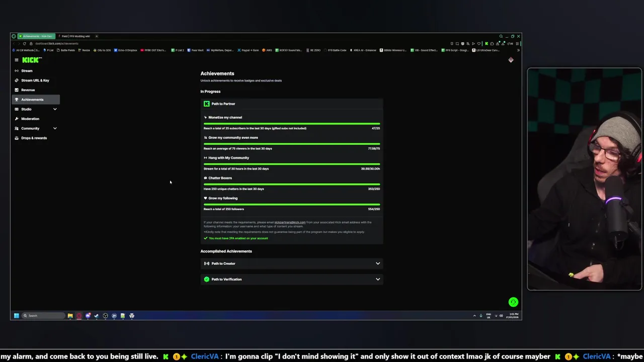The width and height of the screenshot is (644, 362).
Task: Open the Echo-S Dropbox bookmark
Action: (x=126, y=50)
